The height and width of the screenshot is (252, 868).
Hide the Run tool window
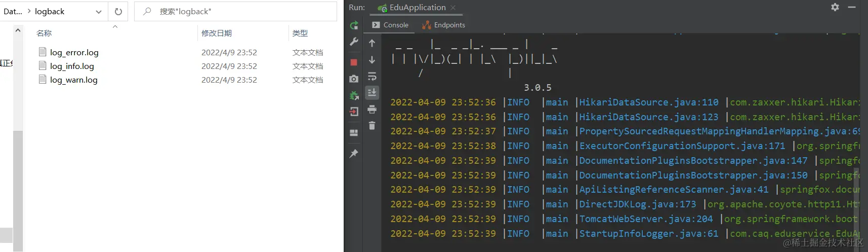852,7
